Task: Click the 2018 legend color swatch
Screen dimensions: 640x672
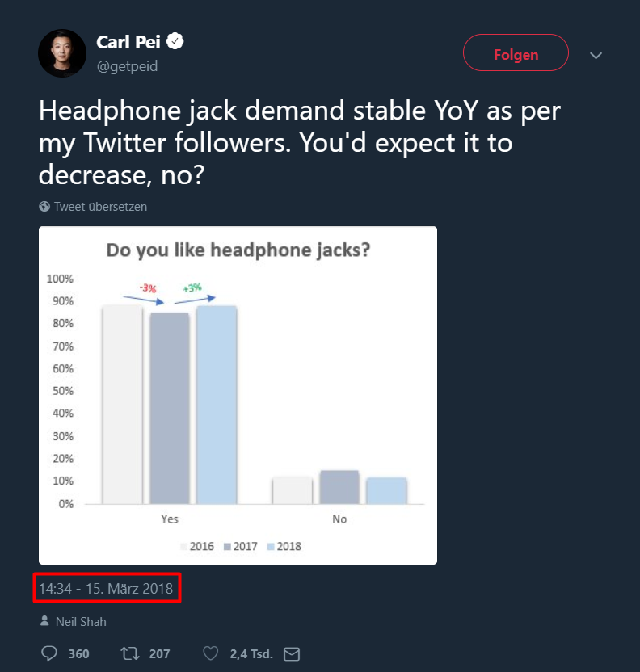Action: pos(269,547)
